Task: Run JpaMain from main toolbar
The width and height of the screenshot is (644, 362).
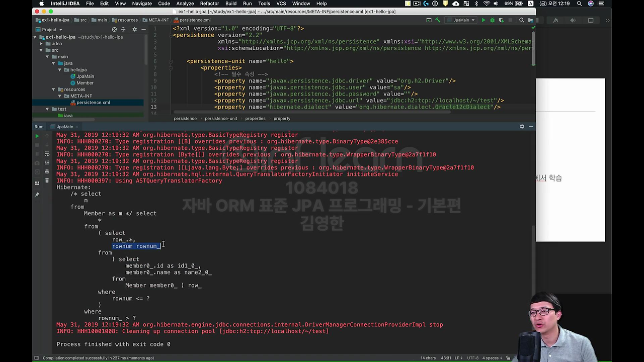Action: point(484,20)
